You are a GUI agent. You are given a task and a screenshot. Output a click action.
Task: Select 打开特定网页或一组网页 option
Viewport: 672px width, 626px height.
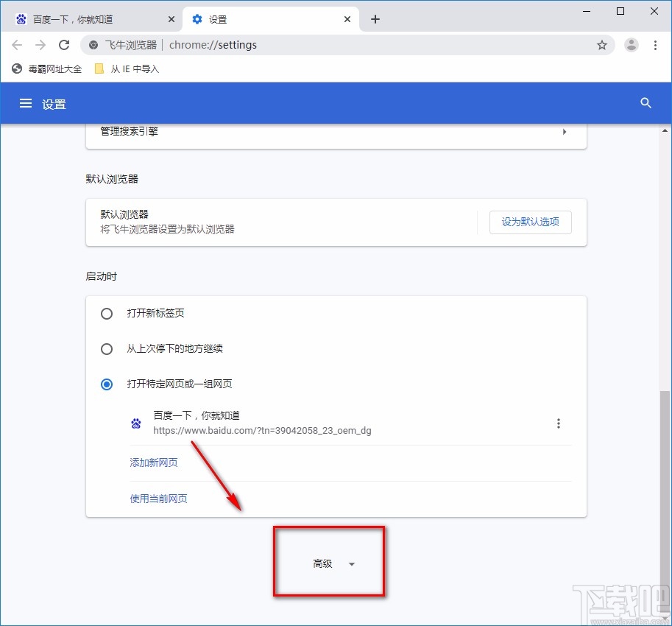107,384
